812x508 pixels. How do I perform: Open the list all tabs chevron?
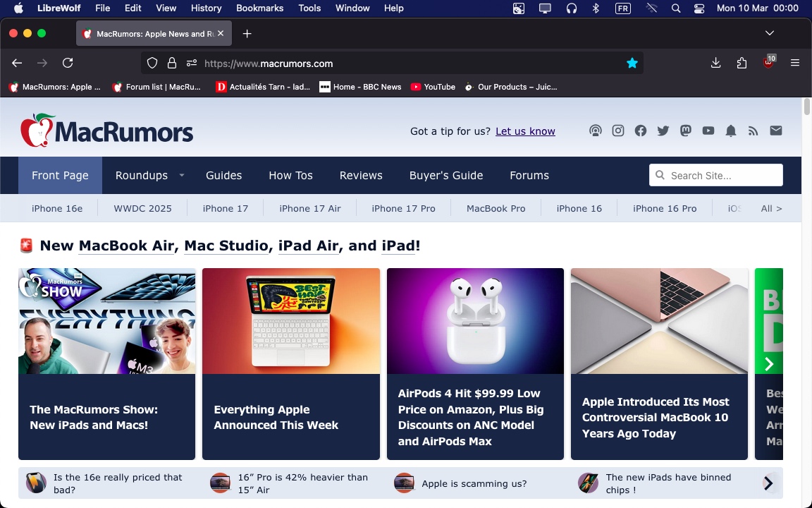pyautogui.click(x=770, y=33)
